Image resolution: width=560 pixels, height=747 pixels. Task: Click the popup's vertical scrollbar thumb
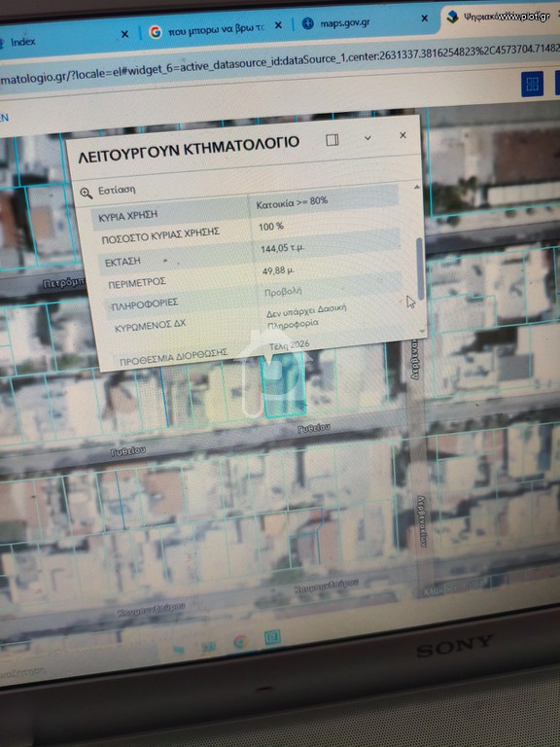coord(420,268)
